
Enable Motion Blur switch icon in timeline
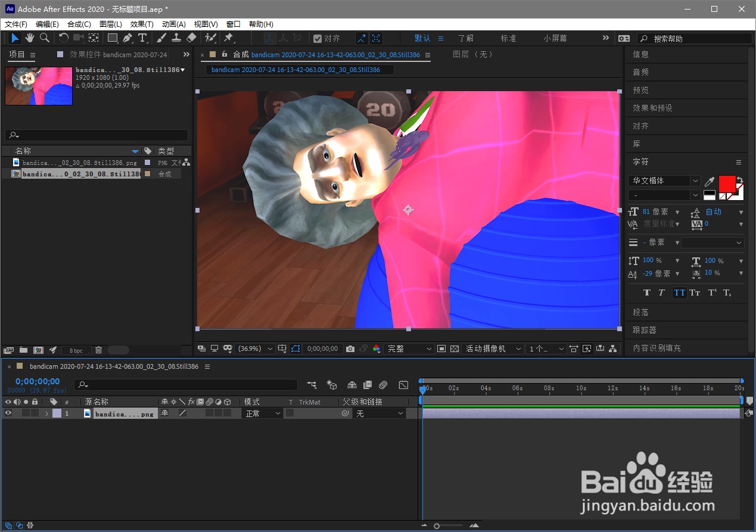384,385
